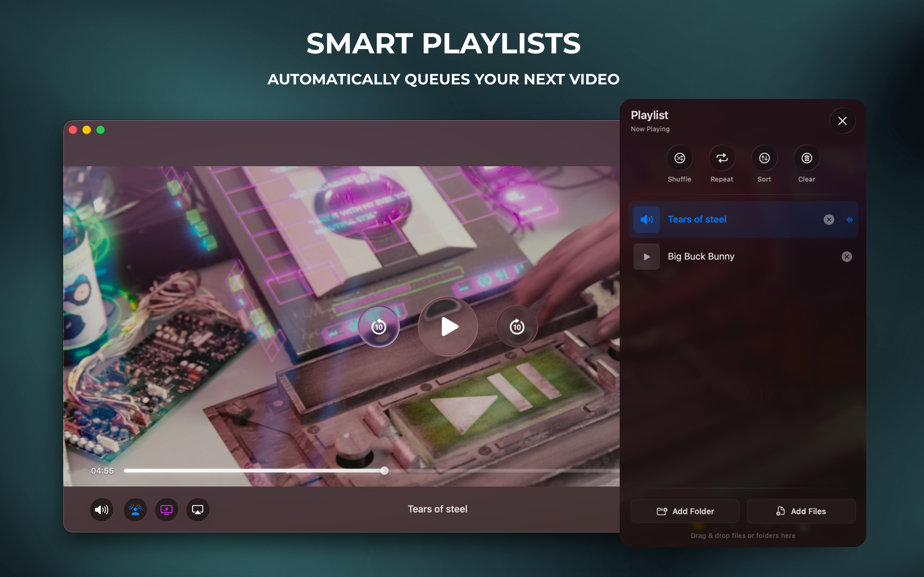Skip back 10 seconds
This screenshot has width=924, height=577.
point(379,327)
